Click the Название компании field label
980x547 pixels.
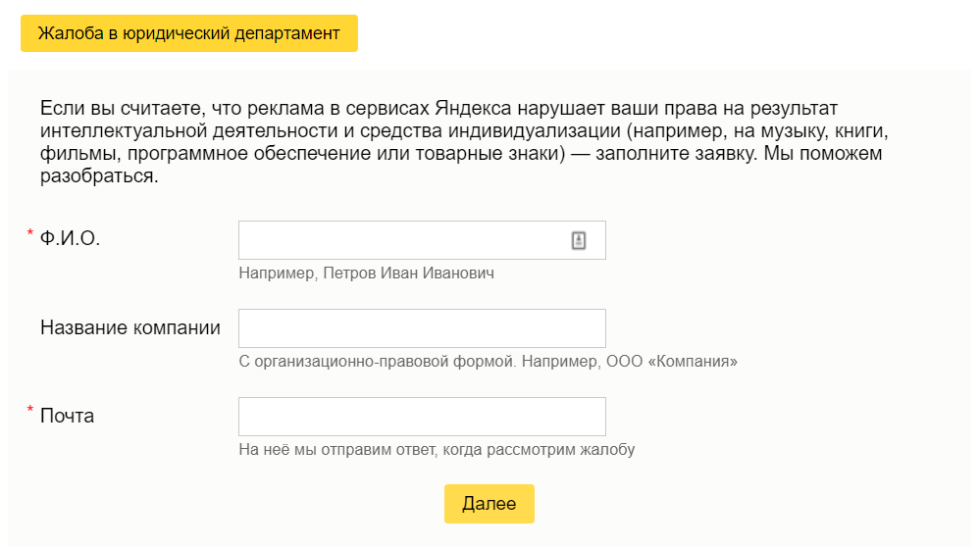click(x=130, y=327)
